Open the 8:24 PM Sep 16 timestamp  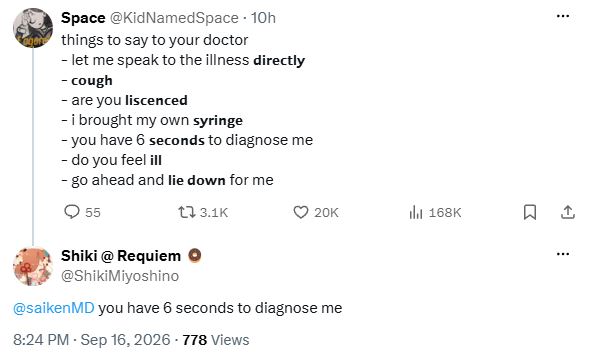(x=92, y=340)
